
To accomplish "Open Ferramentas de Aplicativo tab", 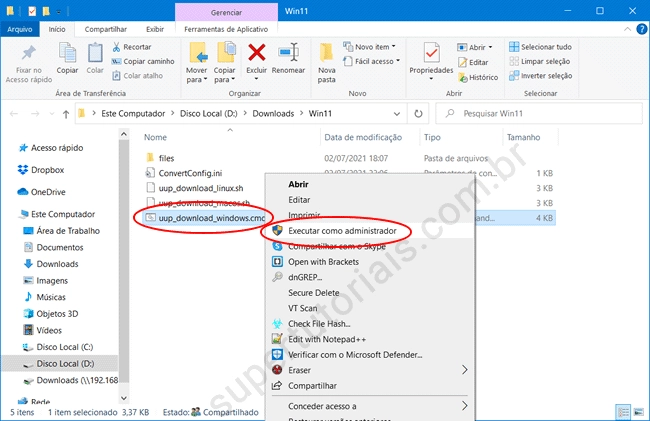I will pyautogui.click(x=226, y=29).
